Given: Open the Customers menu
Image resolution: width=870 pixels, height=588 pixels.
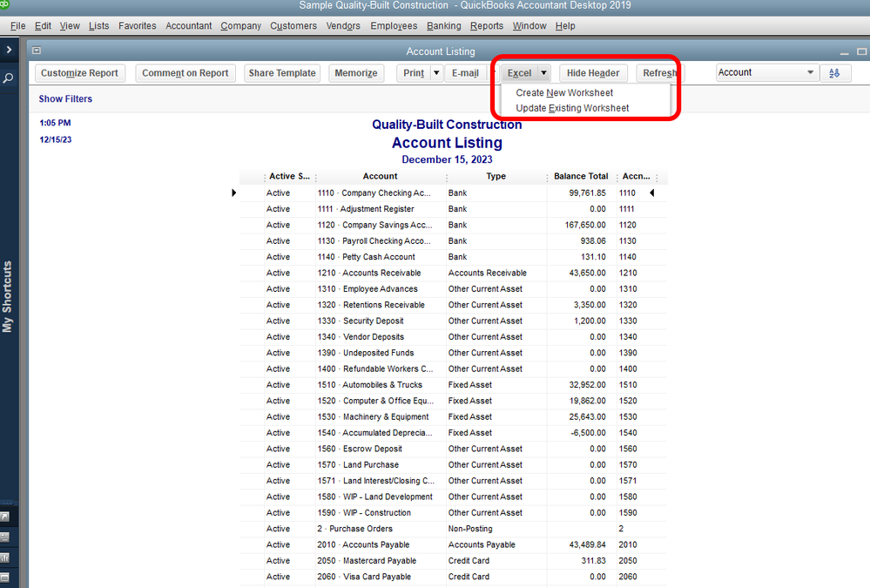Looking at the screenshot, I should point(293,25).
